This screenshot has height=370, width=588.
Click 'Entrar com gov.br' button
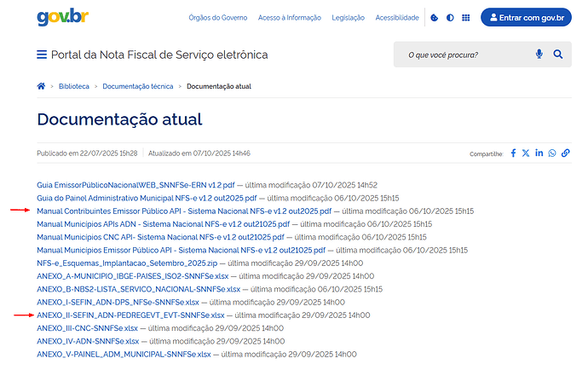526,17
